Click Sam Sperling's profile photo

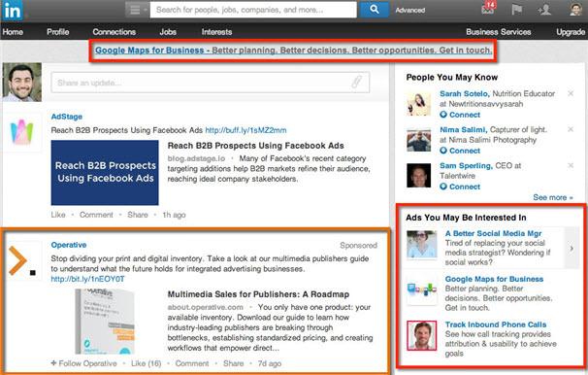pos(418,176)
